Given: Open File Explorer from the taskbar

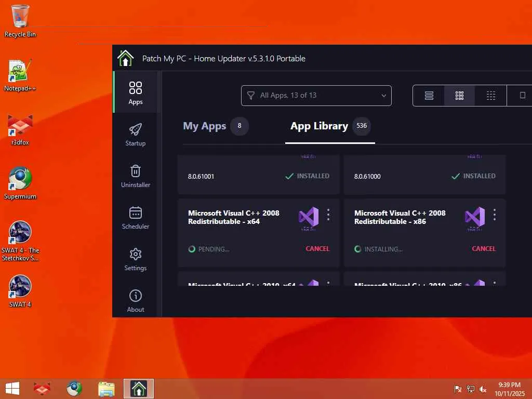Looking at the screenshot, I should (106, 389).
